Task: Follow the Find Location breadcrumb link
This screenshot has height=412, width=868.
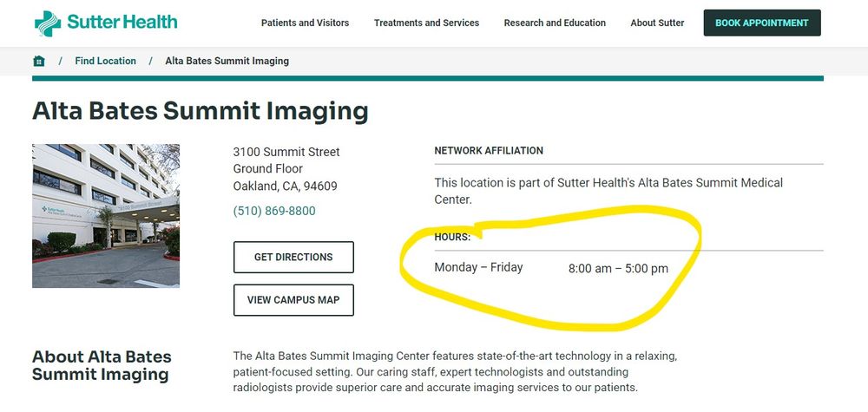Action: [105, 62]
